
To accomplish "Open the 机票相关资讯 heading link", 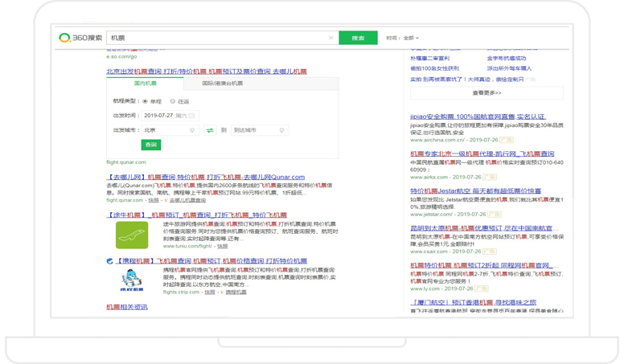I will click(127, 307).
